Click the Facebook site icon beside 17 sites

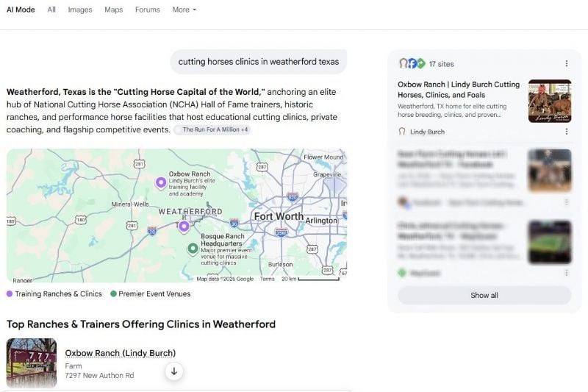point(412,63)
